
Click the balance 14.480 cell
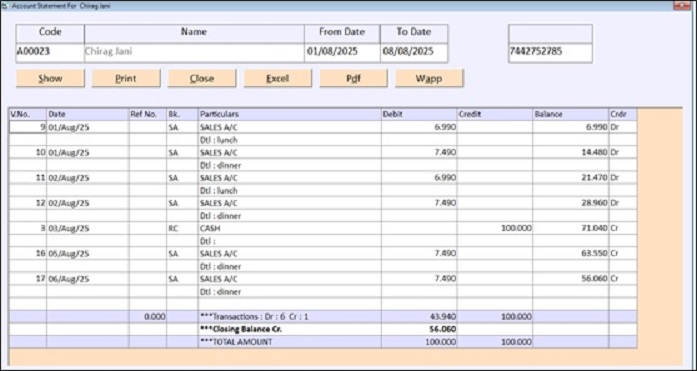click(x=571, y=152)
